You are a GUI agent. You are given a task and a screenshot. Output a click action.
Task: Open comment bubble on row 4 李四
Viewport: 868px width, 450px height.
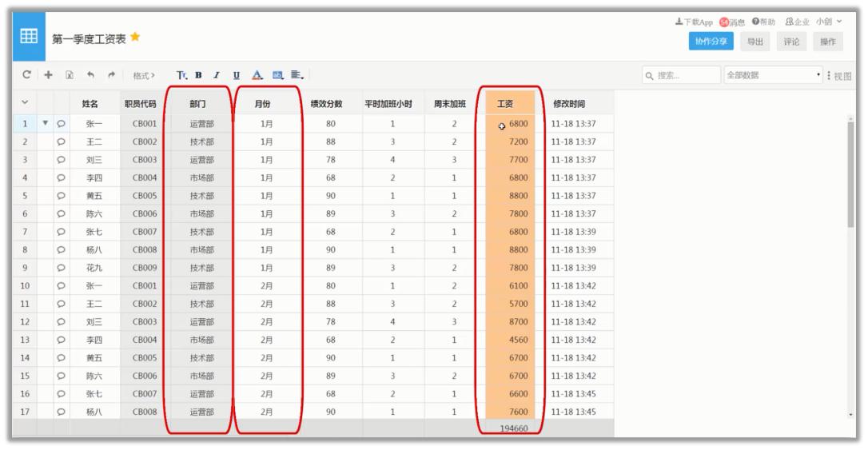61,177
